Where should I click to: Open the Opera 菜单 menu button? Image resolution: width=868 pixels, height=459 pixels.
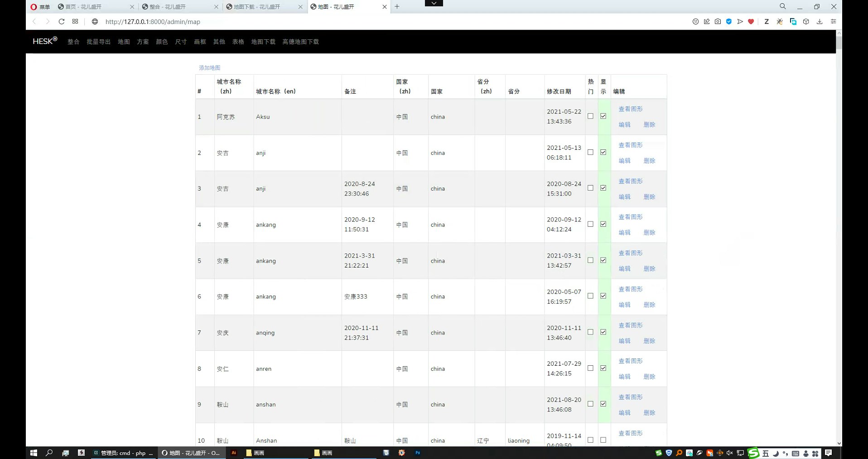(40, 7)
